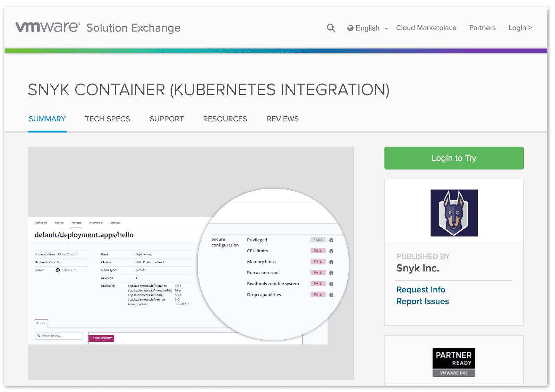Viewport: 555px width, 392px height.
Task: Switch to the TECH SPECS tab
Action: tap(108, 119)
